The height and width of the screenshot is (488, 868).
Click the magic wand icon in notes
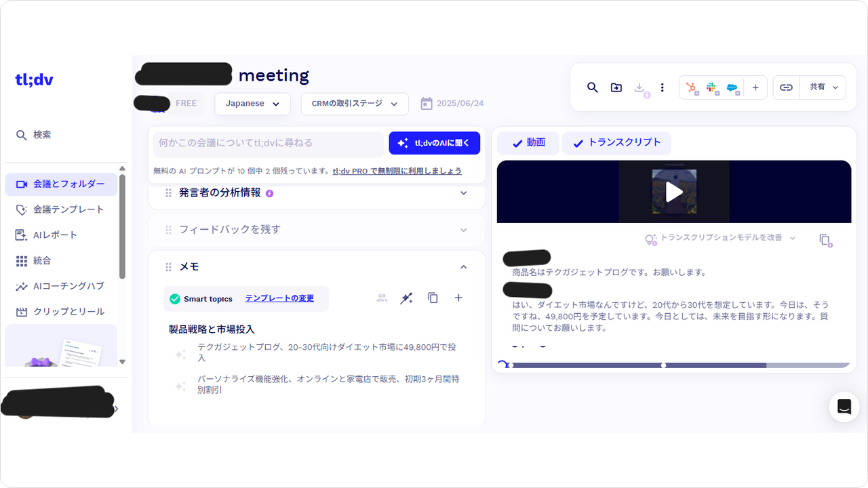click(406, 298)
